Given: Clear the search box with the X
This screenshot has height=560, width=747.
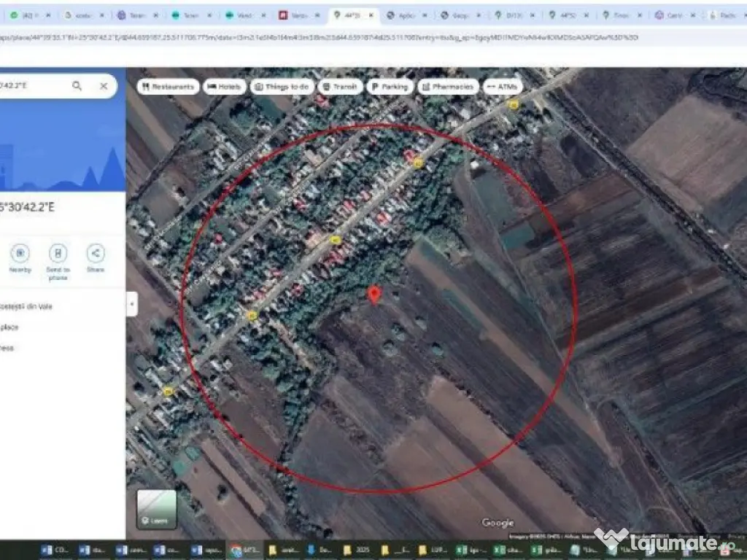Looking at the screenshot, I should coord(104,86).
